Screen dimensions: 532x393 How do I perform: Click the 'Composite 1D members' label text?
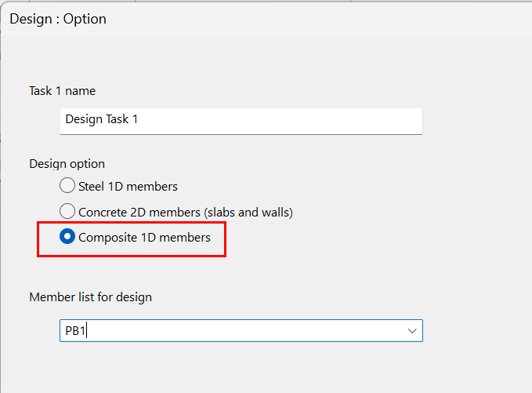point(144,237)
